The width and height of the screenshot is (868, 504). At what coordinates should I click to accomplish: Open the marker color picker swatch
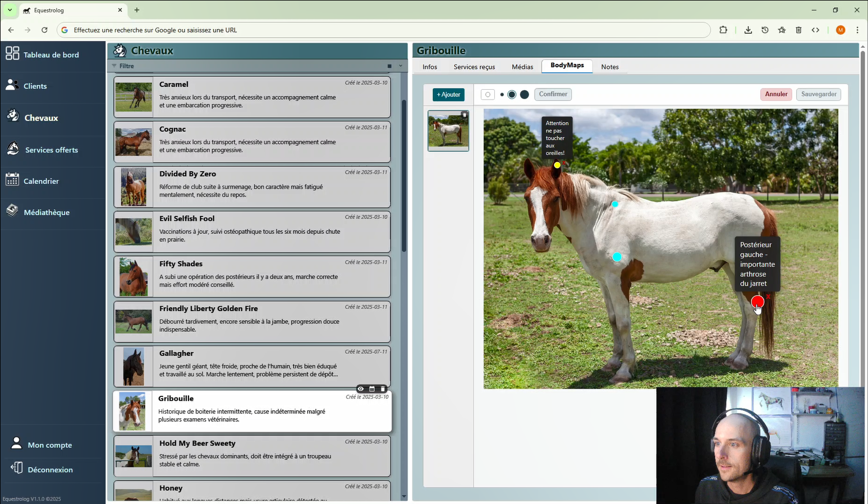(488, 95)
